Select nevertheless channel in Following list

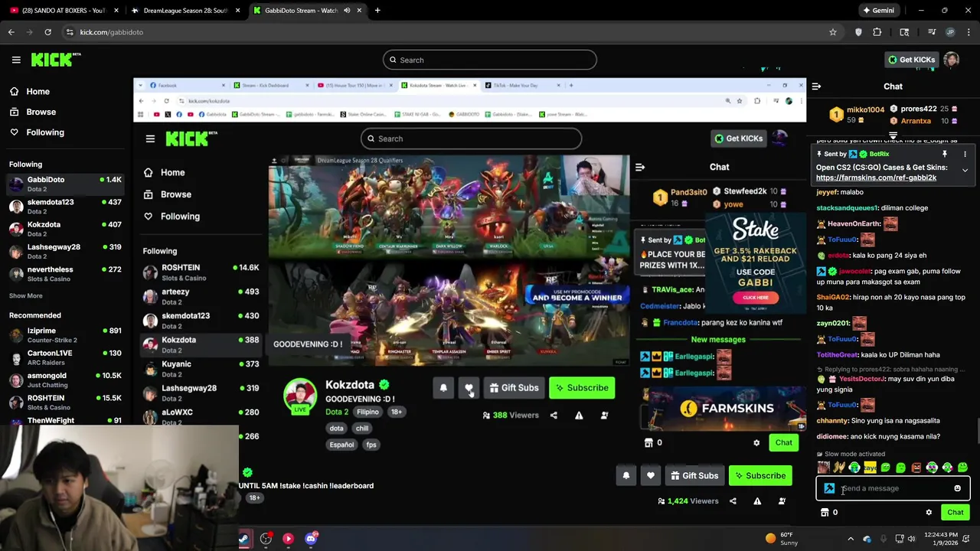66,274
